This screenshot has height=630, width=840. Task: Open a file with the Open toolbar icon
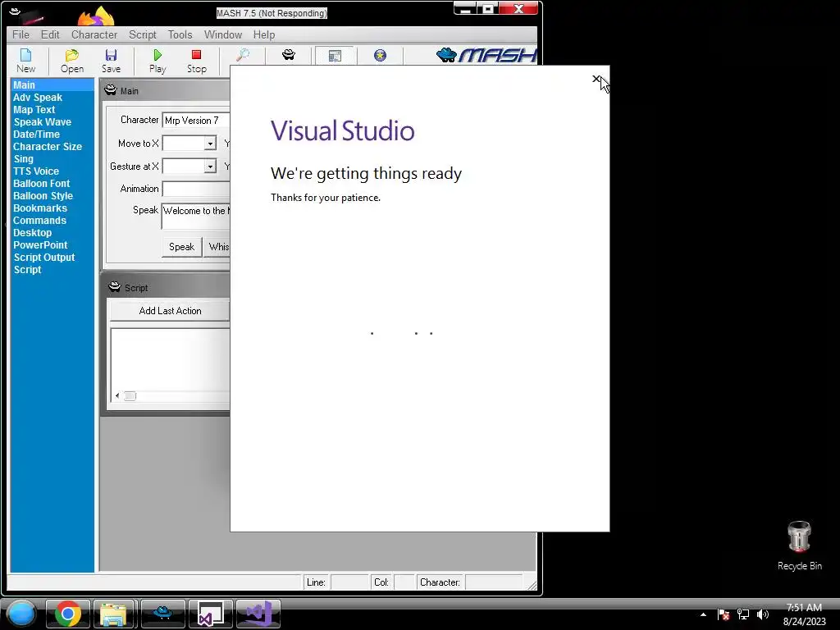coord(72,61)
